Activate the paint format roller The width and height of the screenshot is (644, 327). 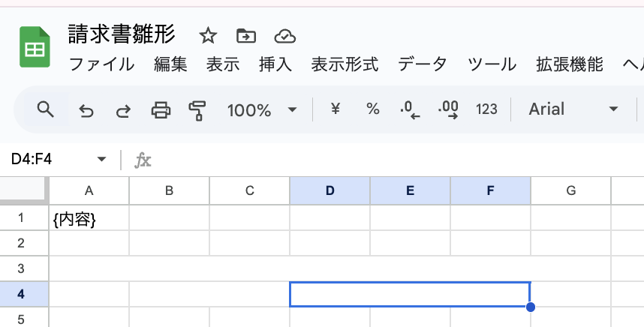click(x=197, y=110)
